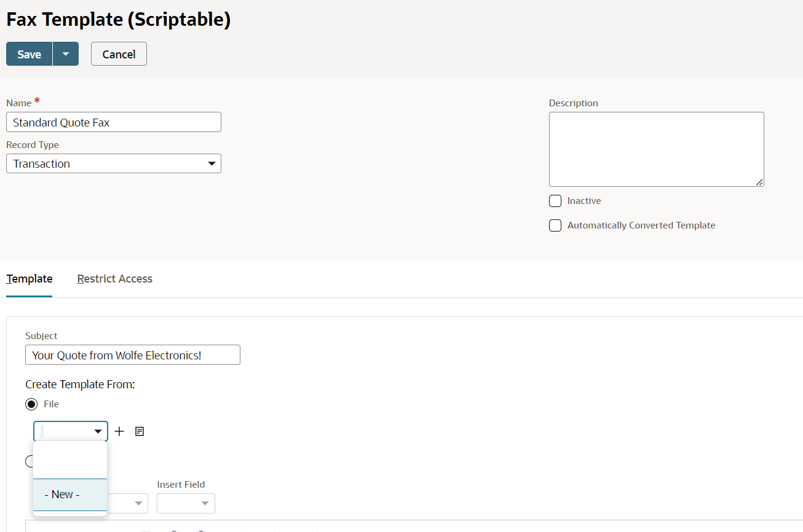This screenshot has height=532, width=803.
Task: Open the file list icon beside plus
Action: click(140, 431)
